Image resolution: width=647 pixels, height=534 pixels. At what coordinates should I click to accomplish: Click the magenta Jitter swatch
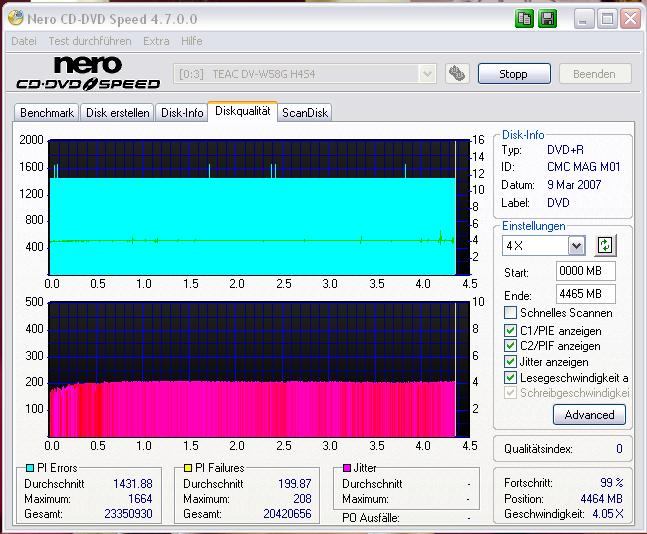[x=347, y=468]
